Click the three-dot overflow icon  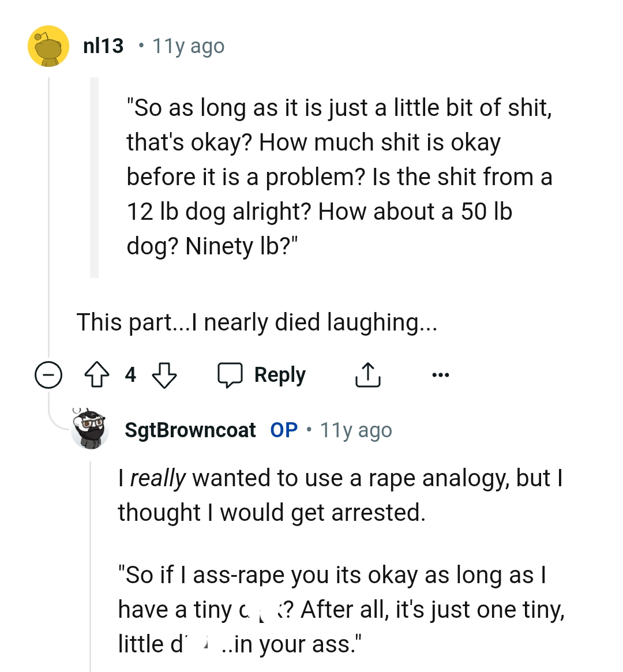click(440, 374)
